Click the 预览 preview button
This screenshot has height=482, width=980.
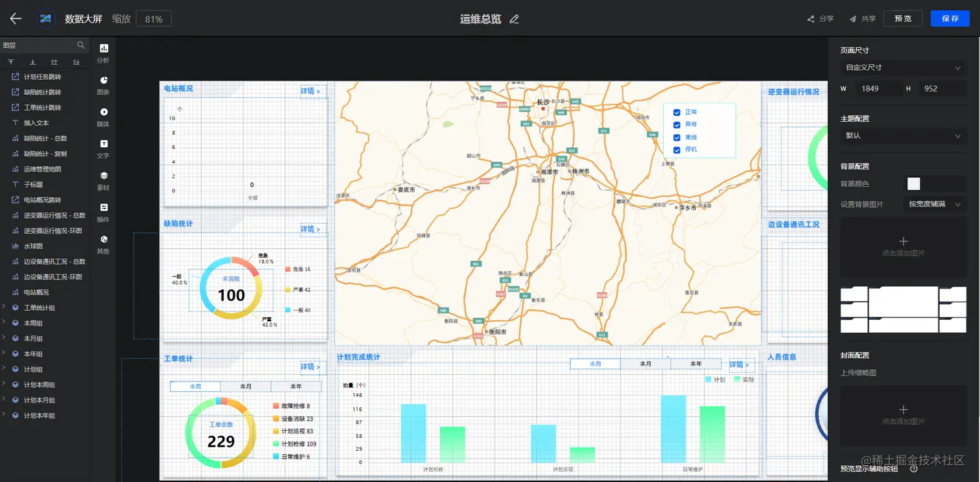pyautogui.click(x=903, y=19)
